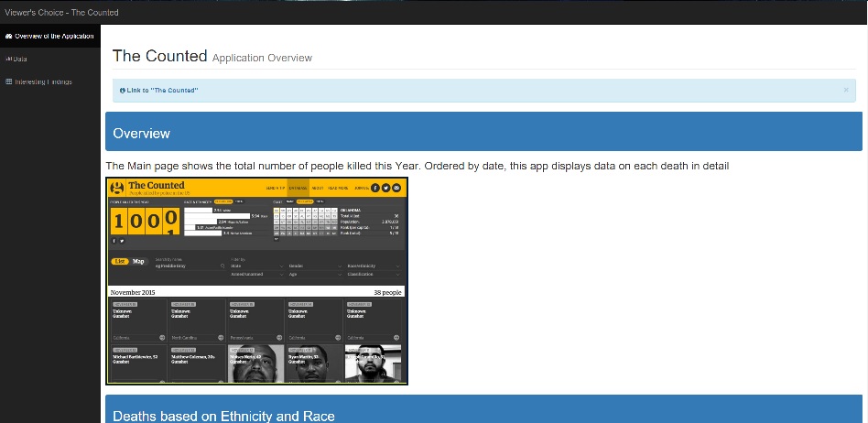The width and height of the screenshot is (868, 423).
Task: Click Viewer's Choice - The Counted header title
Action: coord(61,12)
